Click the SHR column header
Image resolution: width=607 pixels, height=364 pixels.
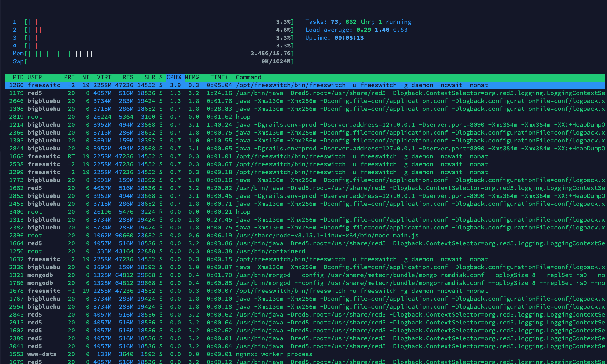click(150, 77)
